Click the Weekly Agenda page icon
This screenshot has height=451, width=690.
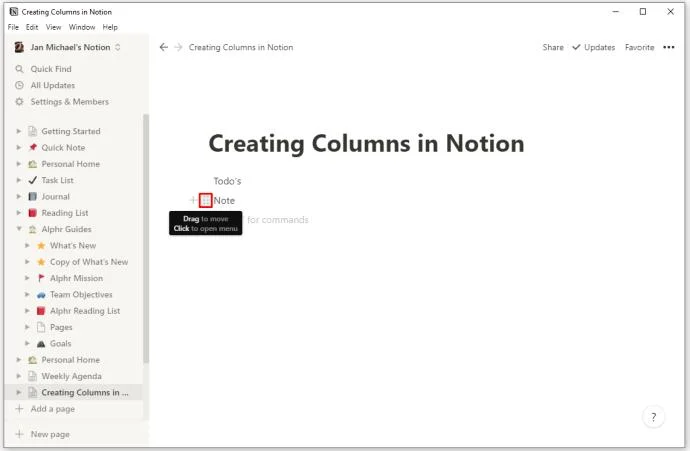pos(33,376)
